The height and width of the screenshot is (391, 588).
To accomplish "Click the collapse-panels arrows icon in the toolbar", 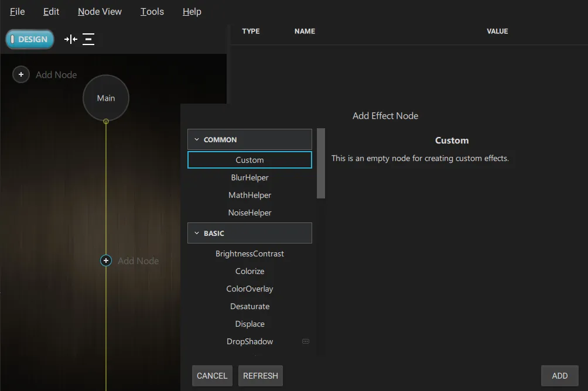I will tap(70, 39).
